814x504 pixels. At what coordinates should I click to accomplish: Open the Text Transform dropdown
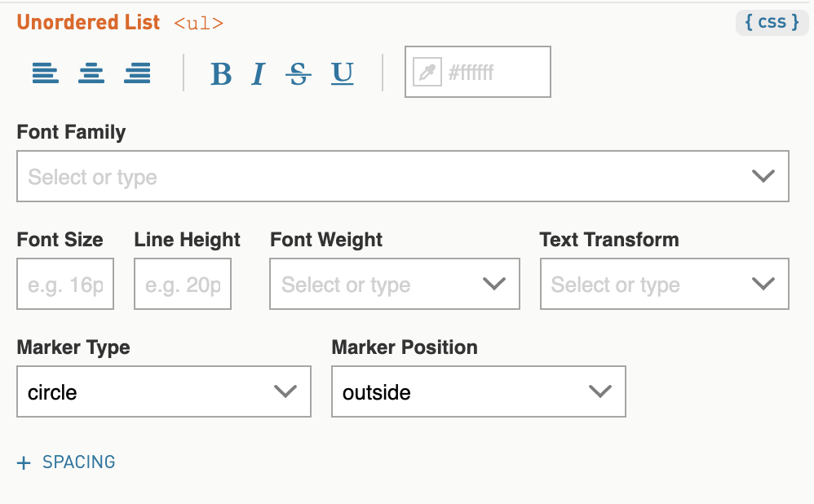click(665, 284)
